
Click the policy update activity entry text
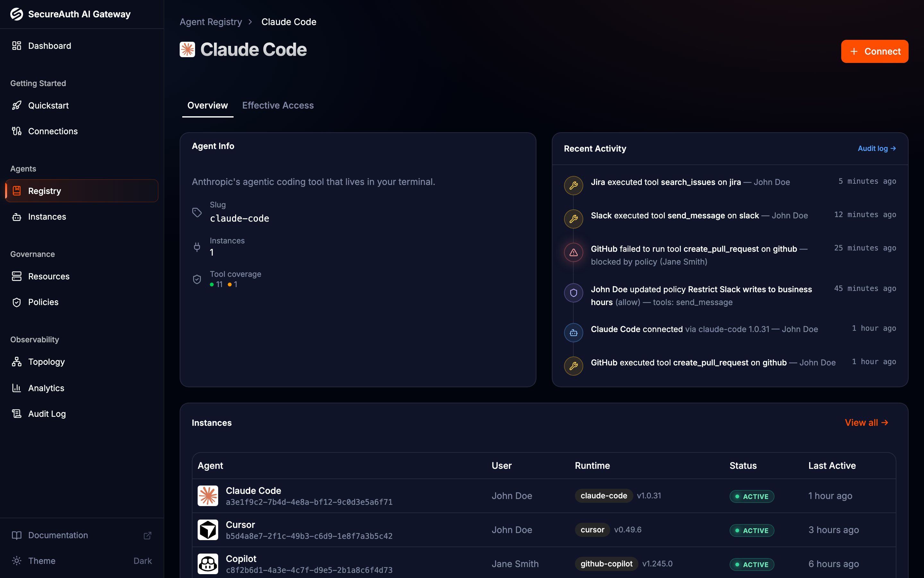coord(701,296)
